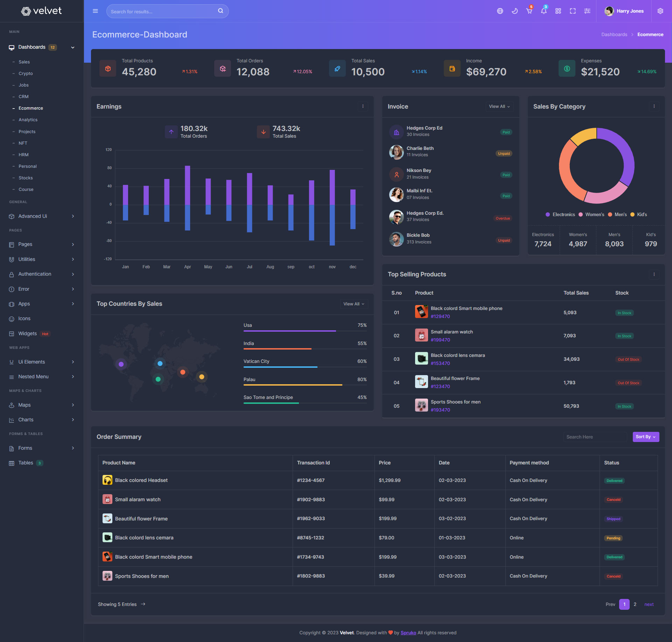Image resolution: width=672 pixels, height=642 pixels.
Task: Toggle dark mode moon icon
Action: pos(514,11)
